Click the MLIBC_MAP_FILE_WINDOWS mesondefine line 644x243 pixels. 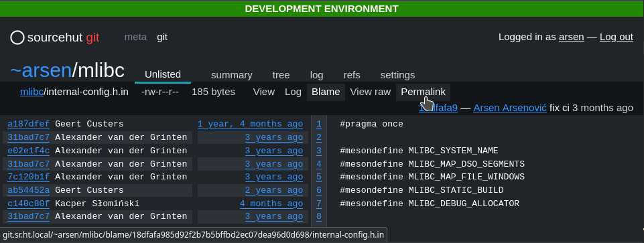click(432, 177)
